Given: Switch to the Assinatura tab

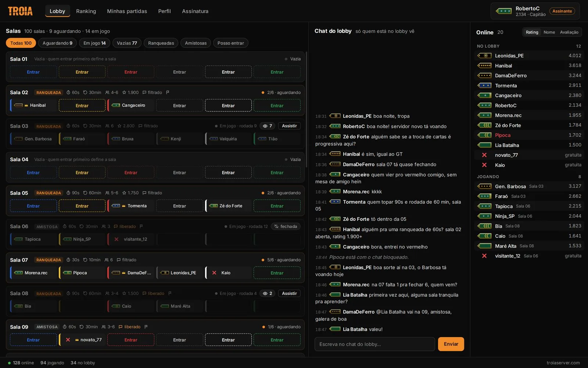Looking at the screenshot, I should point(195,11).
